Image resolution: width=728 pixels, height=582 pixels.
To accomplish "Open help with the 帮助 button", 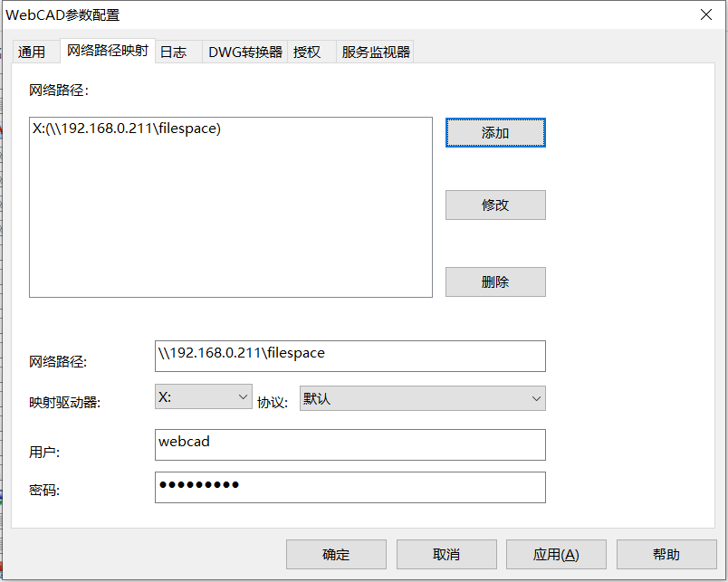I will click(x=666, y=554).
